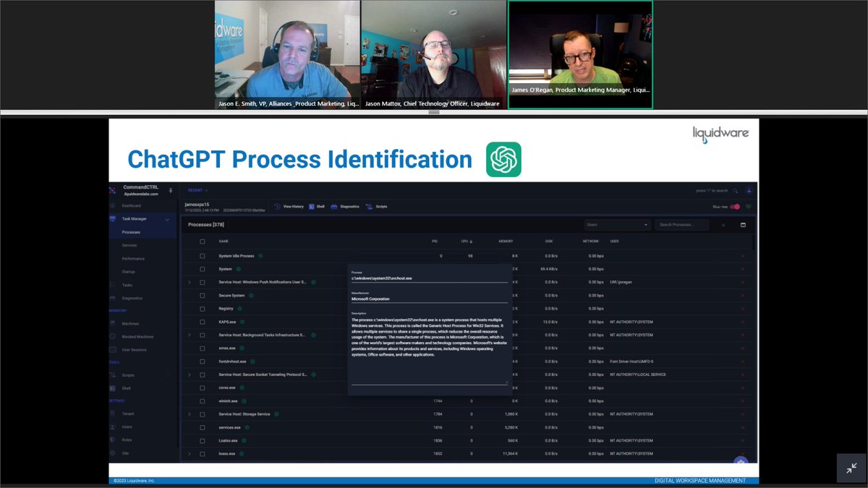This screenshot has width=868, height=488.
Task: Open the Dashboard sidebar item
Action: [x=131, y=205]
